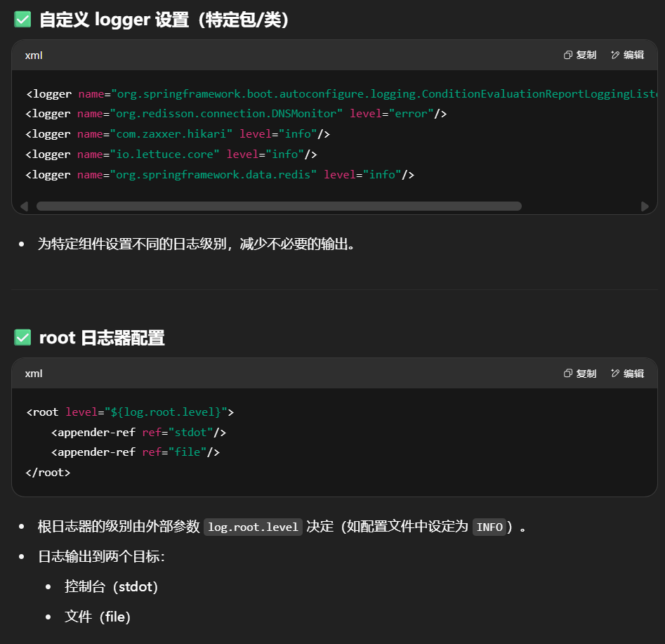Click the heading root 日志器配置
The image size is (665, 644).
coord(102,338)
